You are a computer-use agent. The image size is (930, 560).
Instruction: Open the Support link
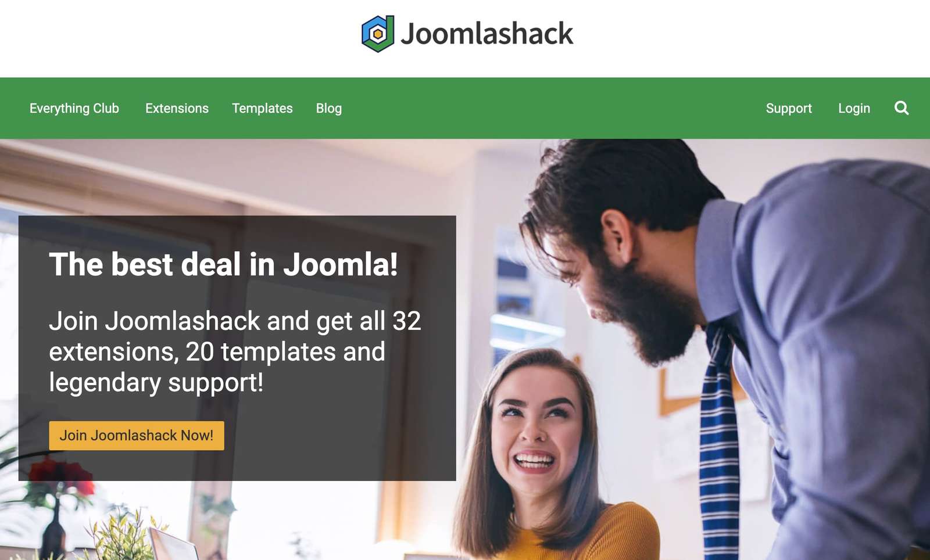tap(789, 109)
